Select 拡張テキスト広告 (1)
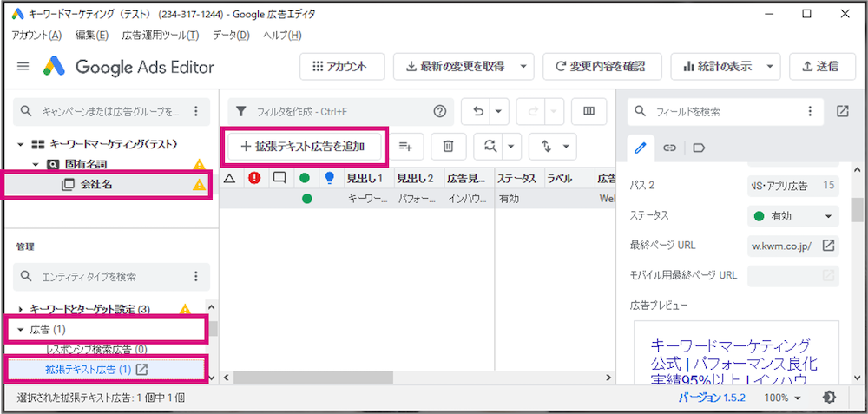The image size is (868, 414). point(88,369)
